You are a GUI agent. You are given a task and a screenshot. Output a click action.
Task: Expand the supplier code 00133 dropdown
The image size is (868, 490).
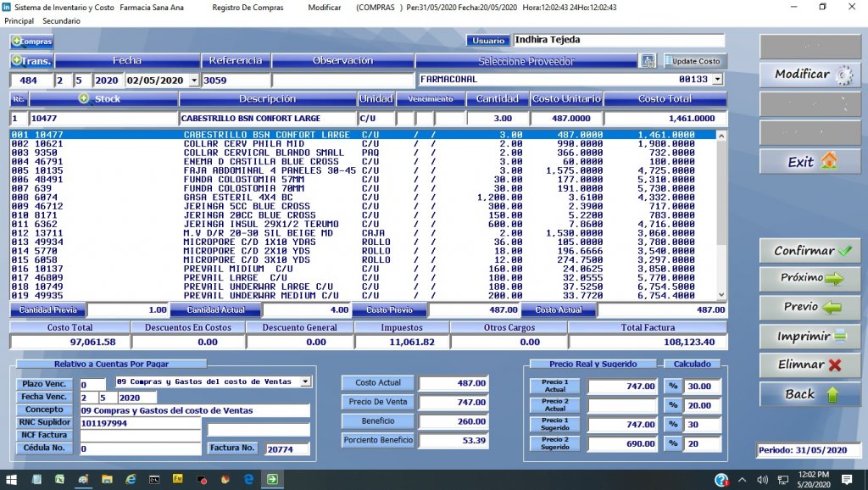pos(717,79)
